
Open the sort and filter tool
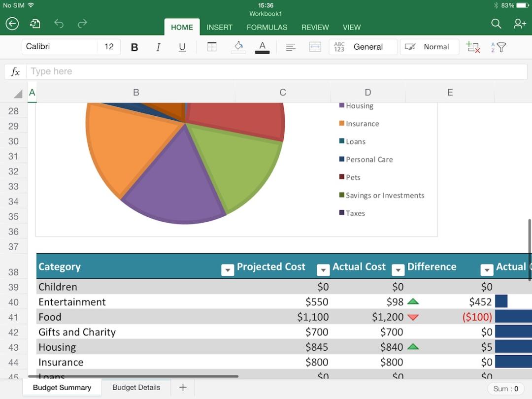click(x=499, y=47)
